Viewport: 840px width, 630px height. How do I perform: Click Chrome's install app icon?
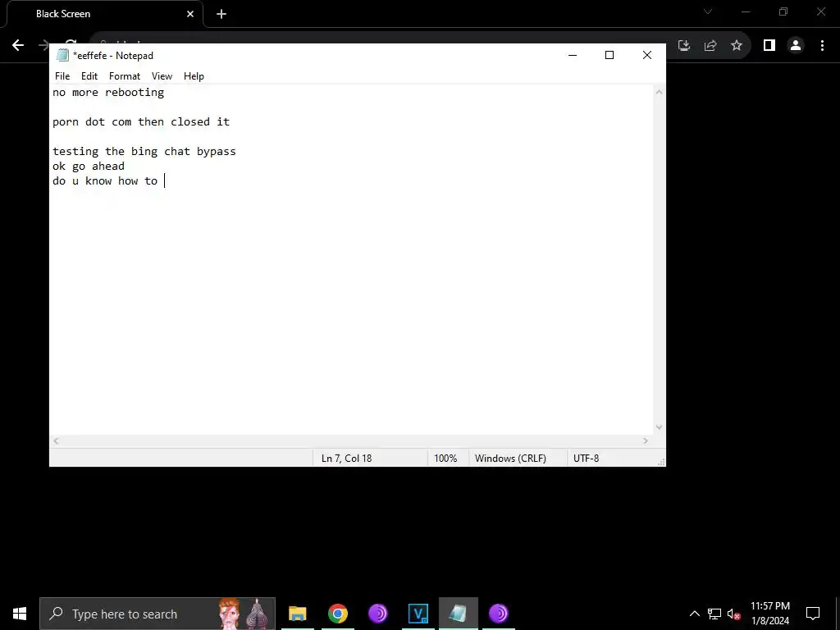pos(684,46)
